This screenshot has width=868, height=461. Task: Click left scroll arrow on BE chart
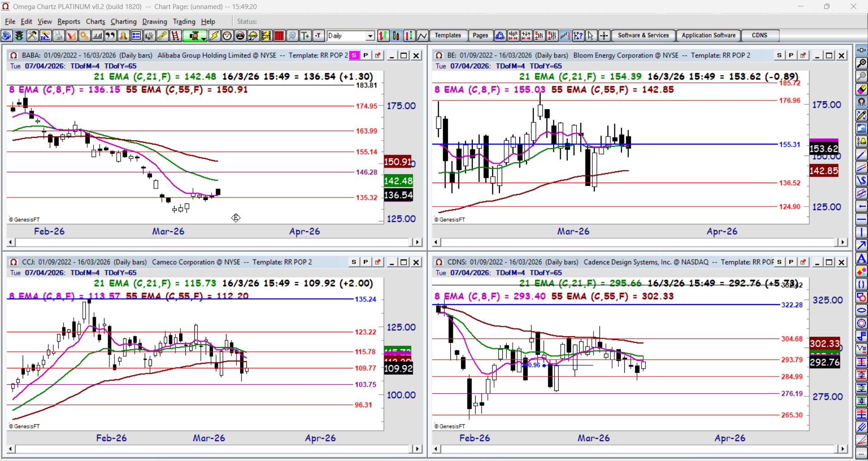click(436, 242)
